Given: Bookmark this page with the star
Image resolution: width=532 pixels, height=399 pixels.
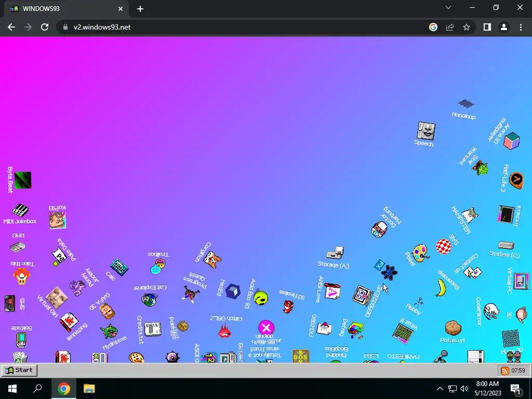Looking at the screenshot, I should 467,27.
